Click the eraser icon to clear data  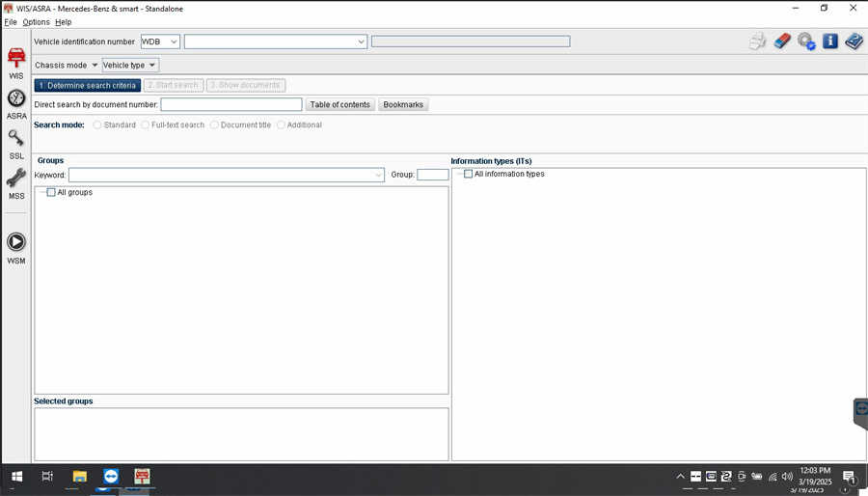782,41
